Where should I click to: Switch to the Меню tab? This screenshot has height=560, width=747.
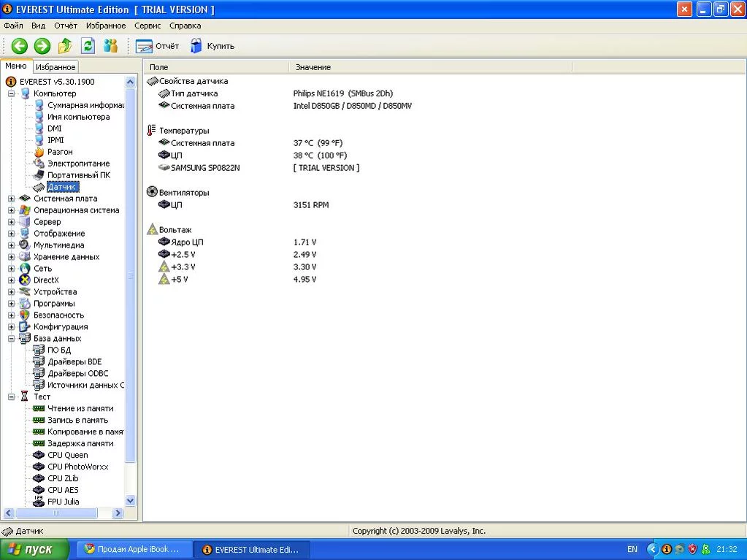click(x=16, y=66)
